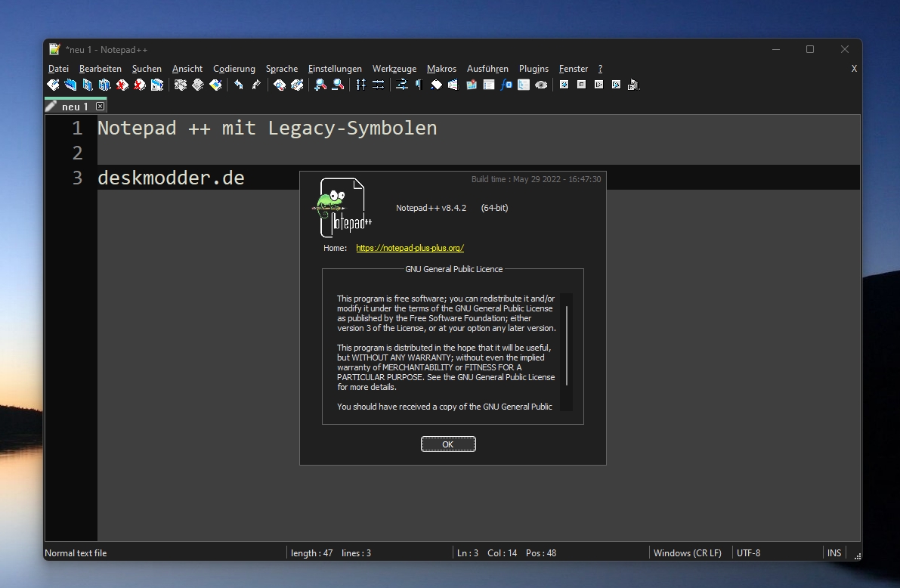
Task: Open the Bearbeiten menu
Action: 101,69
